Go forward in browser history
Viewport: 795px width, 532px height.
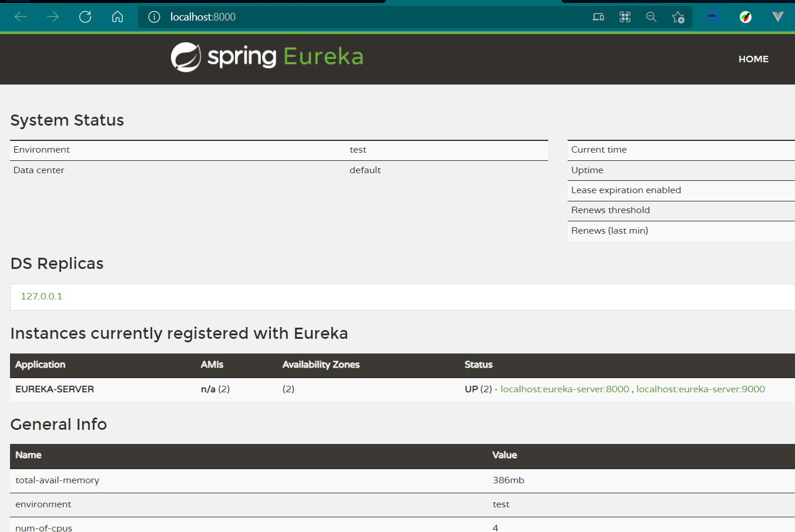point(53,17)
